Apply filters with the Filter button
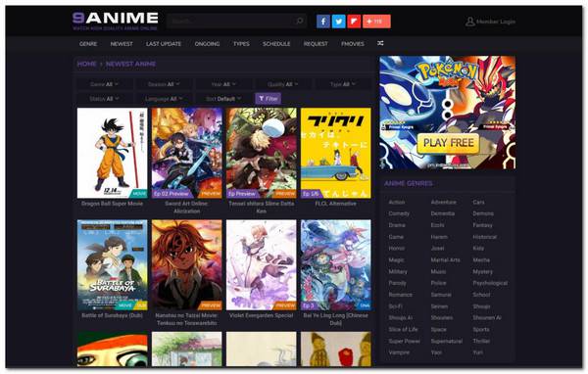588x374 pixels. coord(269,99)
